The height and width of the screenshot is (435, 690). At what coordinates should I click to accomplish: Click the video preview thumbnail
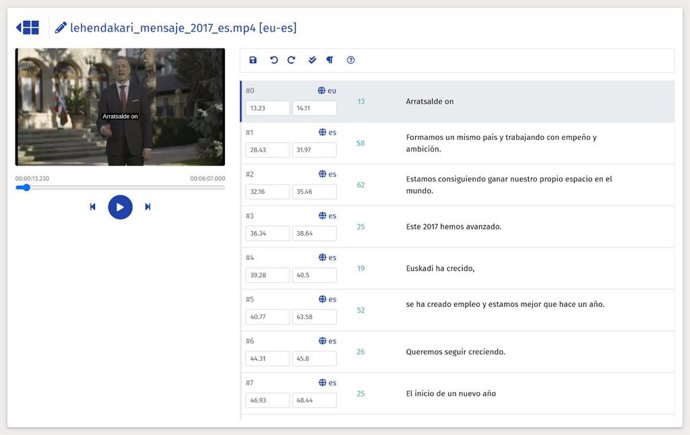pyautogui.click(x=120, y=107)
